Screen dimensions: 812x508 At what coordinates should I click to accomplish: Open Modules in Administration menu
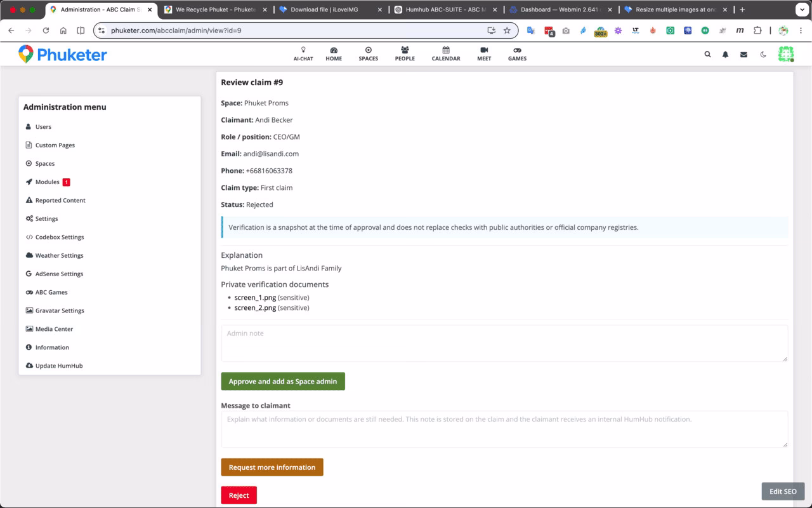[x=47, y=182]
